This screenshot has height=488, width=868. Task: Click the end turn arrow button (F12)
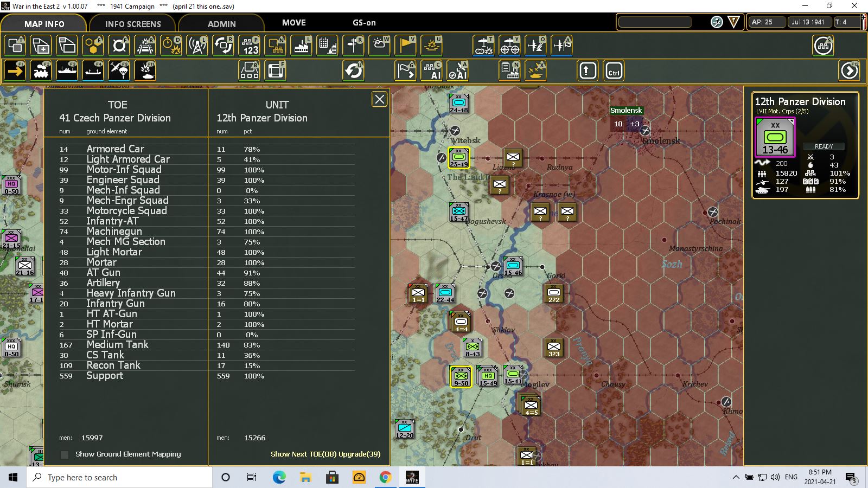pos(850,70)
